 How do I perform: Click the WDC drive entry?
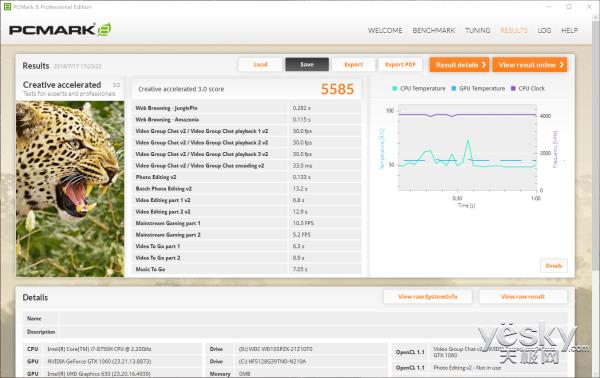pyautogui.click(x=276, y=349)
